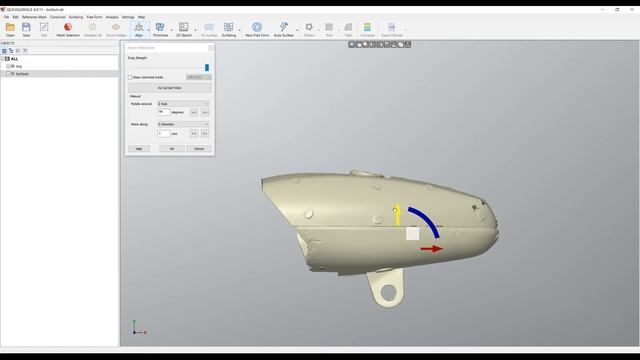Click the Save disk icon
This screenshot has width=640, height=360.
(x=26, y=27)
